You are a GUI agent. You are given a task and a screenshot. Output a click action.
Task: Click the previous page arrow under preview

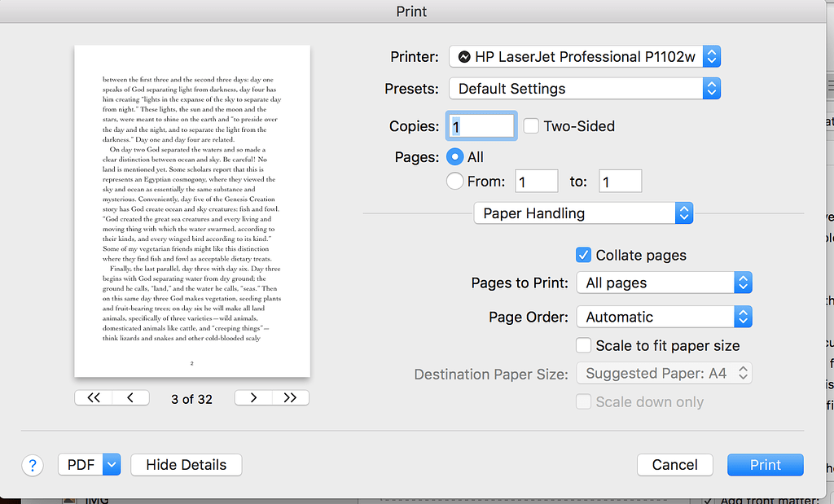(130, 397)
